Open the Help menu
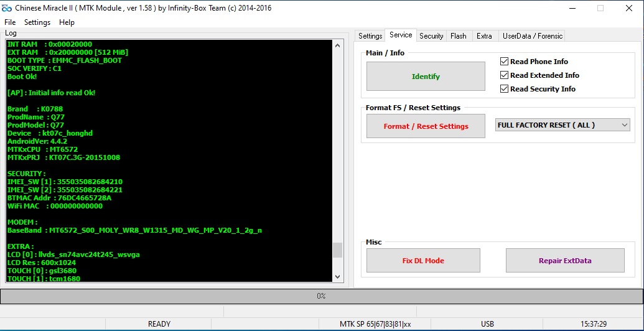 click(67, 22)
